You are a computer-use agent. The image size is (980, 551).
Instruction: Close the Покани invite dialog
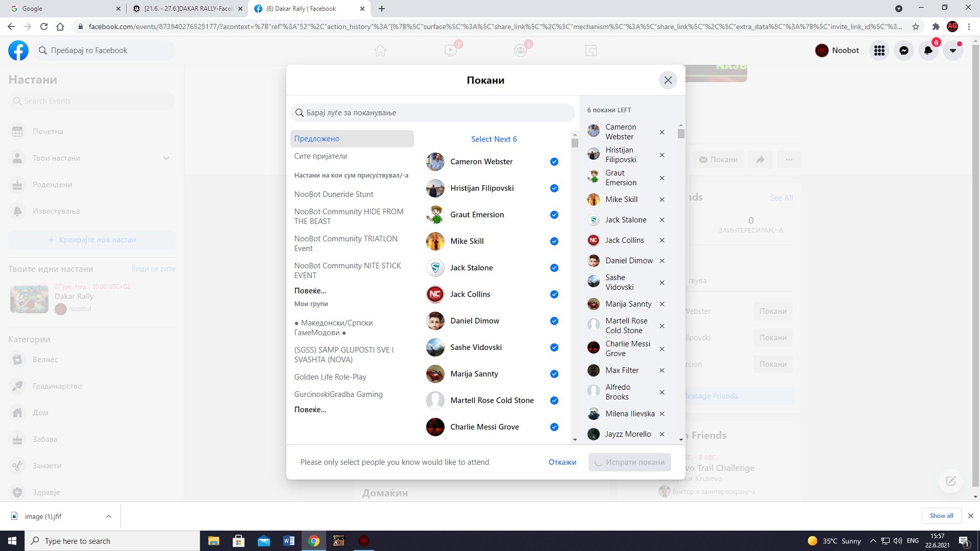668,80
